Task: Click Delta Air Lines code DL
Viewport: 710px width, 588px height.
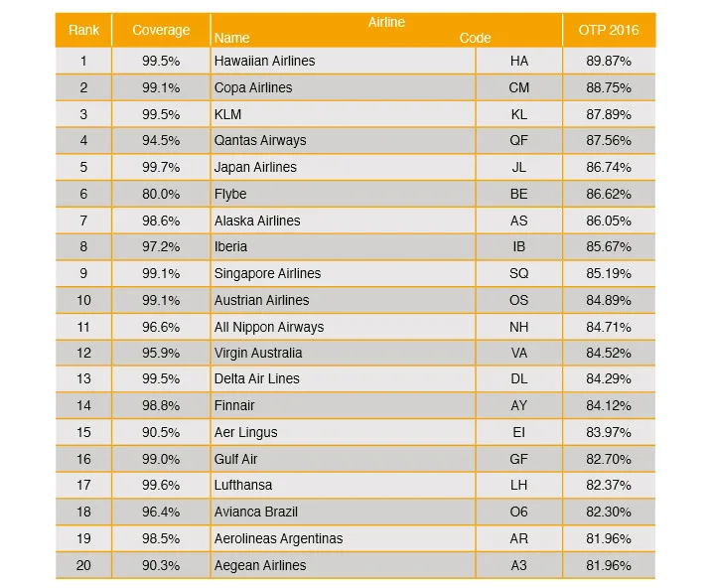Action: coord(519,378)
